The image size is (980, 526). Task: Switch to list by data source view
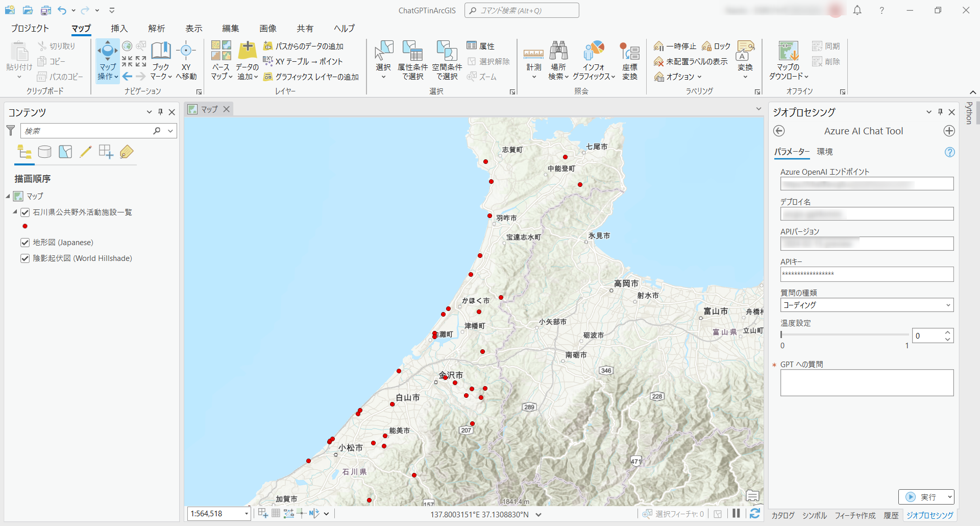pos(45,152)
